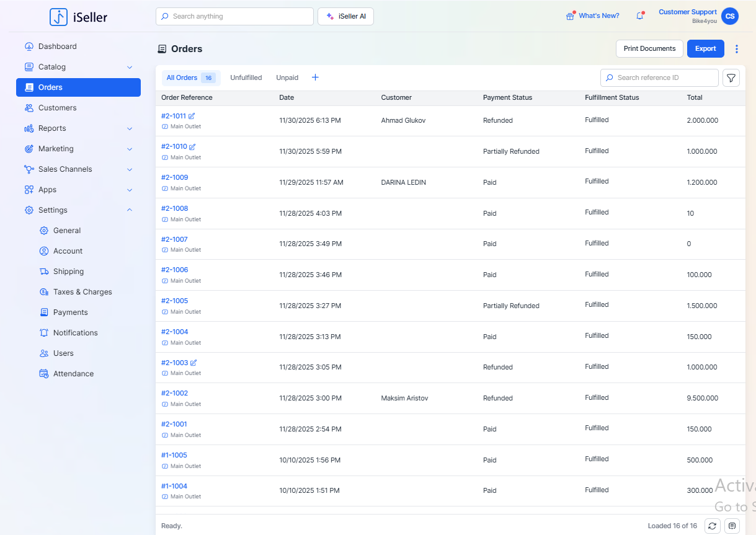Image resolution: width=756 pixels, height=535 pixels.
Task: Collapse the Settings section chevron
Action: click(130, 210)
